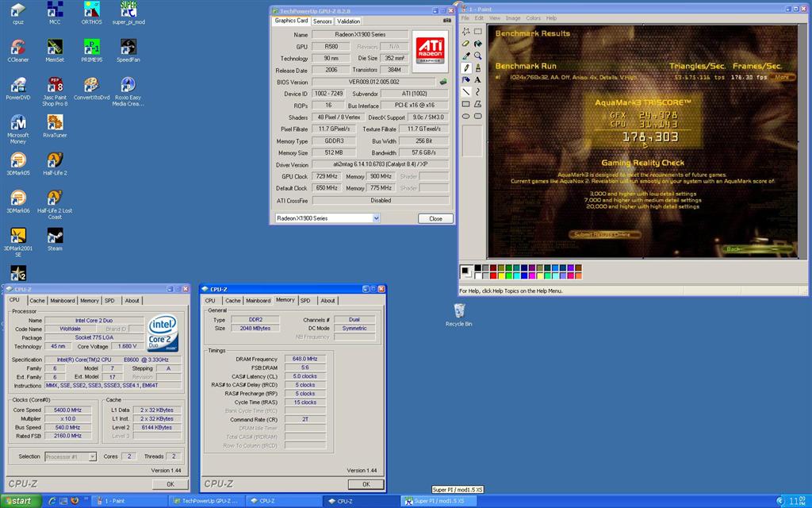812x508 pixels.
Task: Click the BIOS save icon in GPU-Z
Action: 443,82
